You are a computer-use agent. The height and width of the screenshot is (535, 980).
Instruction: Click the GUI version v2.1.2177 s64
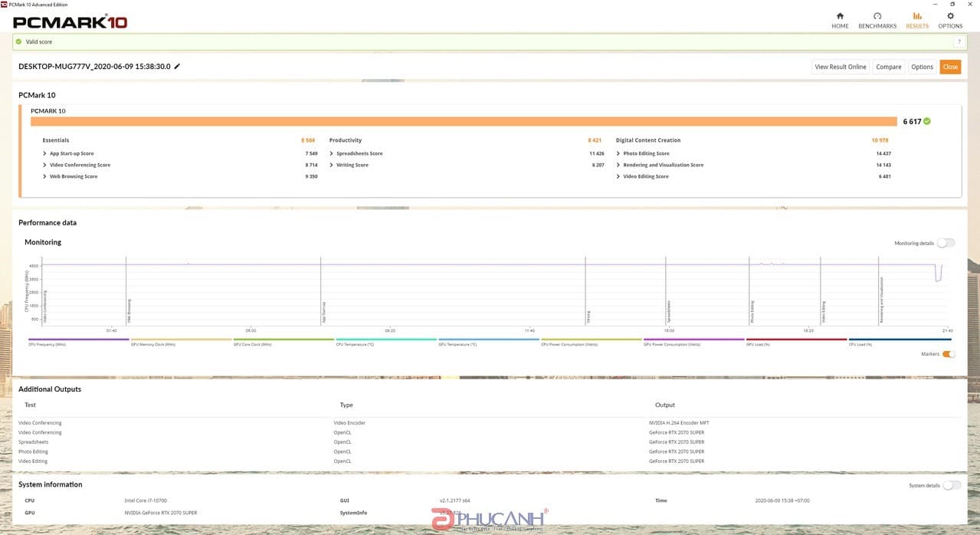click(x=455, y=501)
